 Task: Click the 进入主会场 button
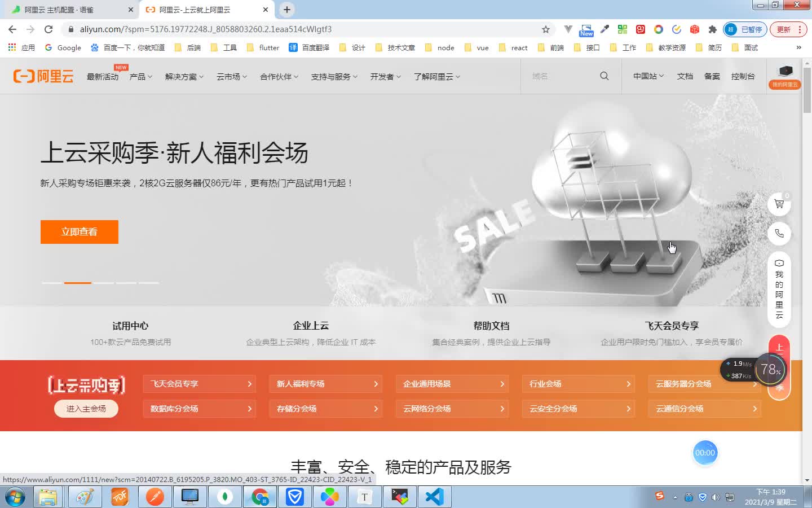[x=86, y=409]
